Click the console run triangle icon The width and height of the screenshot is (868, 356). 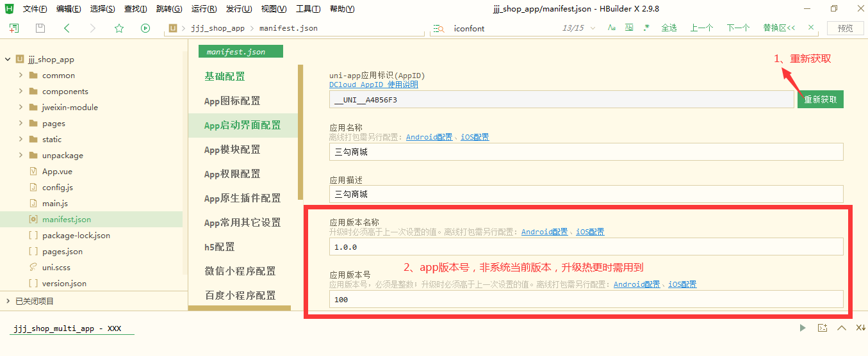[x=803, y=328]
